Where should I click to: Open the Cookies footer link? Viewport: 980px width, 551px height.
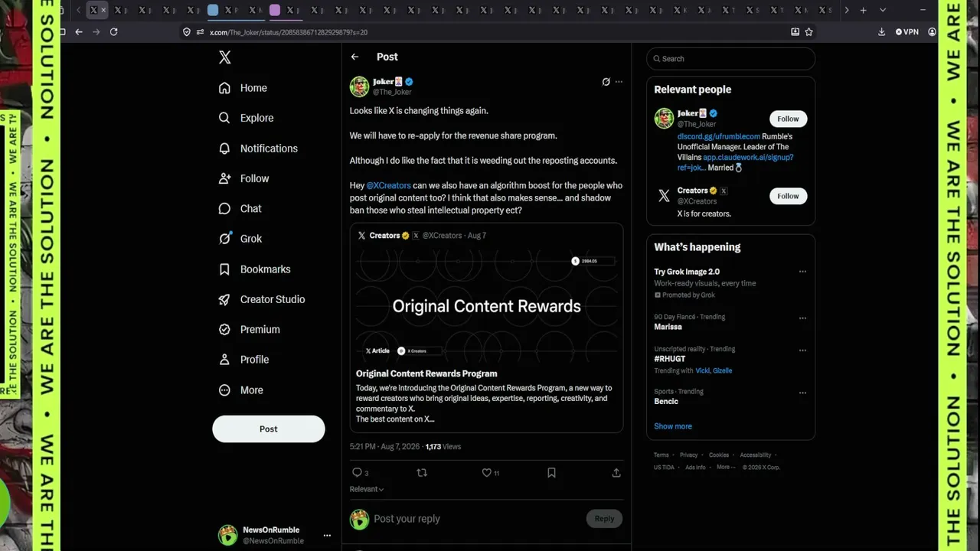coord(719,455)
